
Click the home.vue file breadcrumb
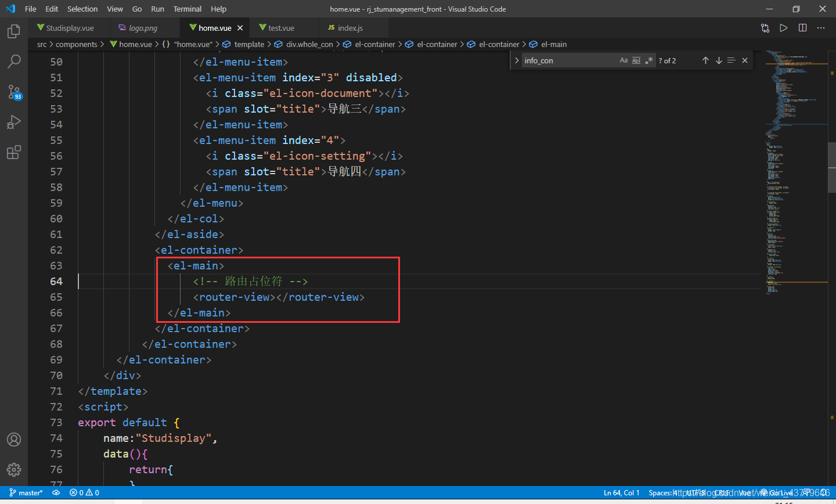[131, 44]
